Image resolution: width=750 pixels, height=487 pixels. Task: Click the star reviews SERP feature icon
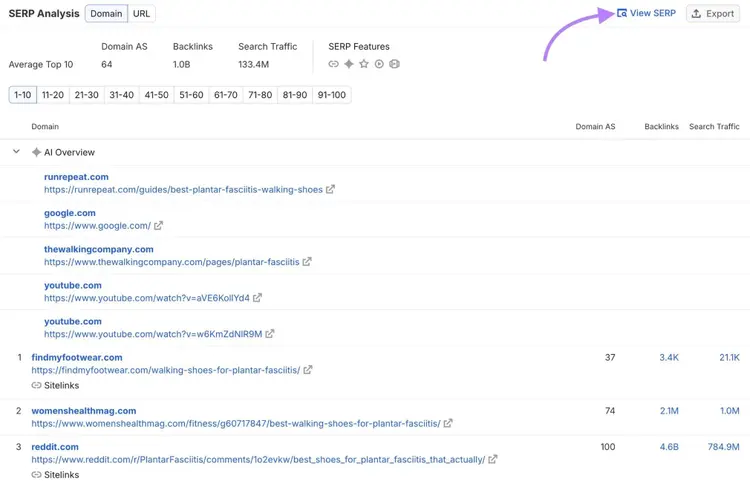(x=364, y=64)
